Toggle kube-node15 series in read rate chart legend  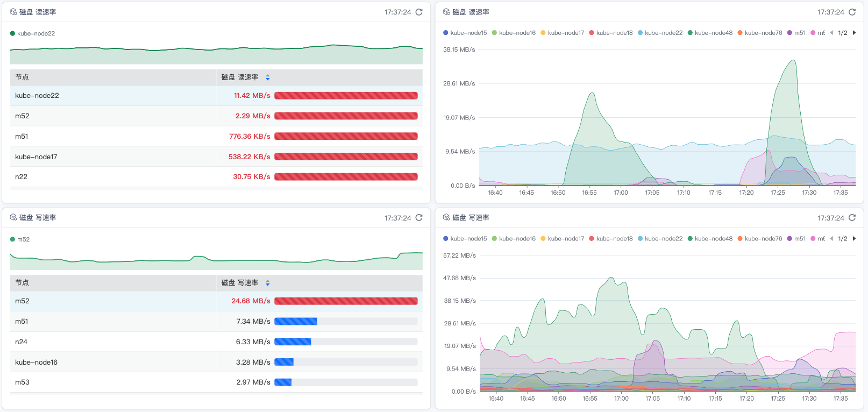pos(465,33)
